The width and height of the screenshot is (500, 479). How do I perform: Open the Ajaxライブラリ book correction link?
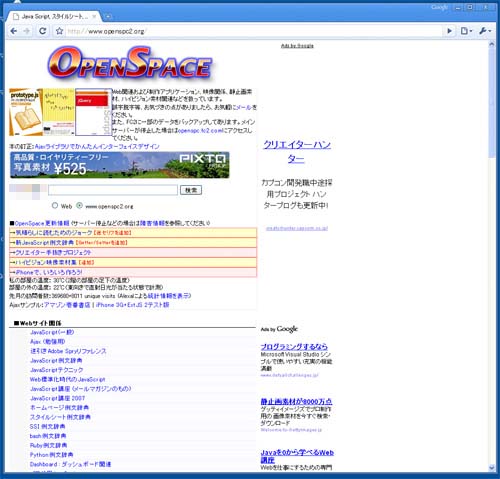tap(97, 146)
